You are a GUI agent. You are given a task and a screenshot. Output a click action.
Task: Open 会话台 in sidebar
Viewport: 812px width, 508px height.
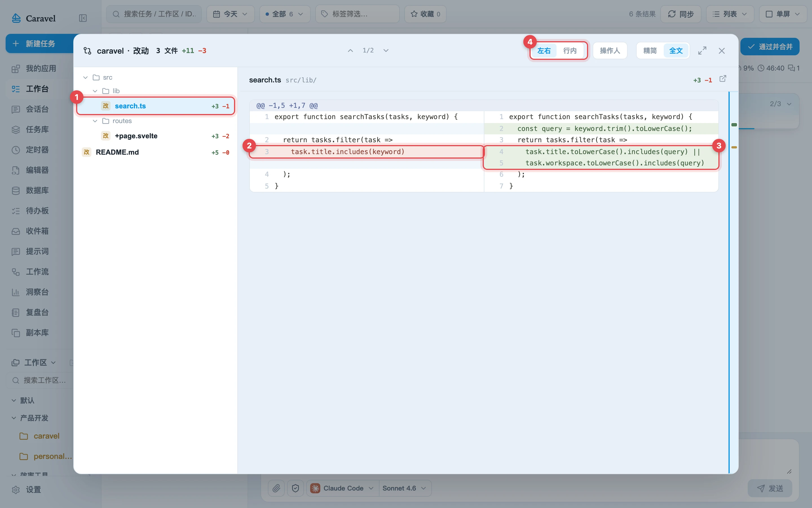[37, 109]
